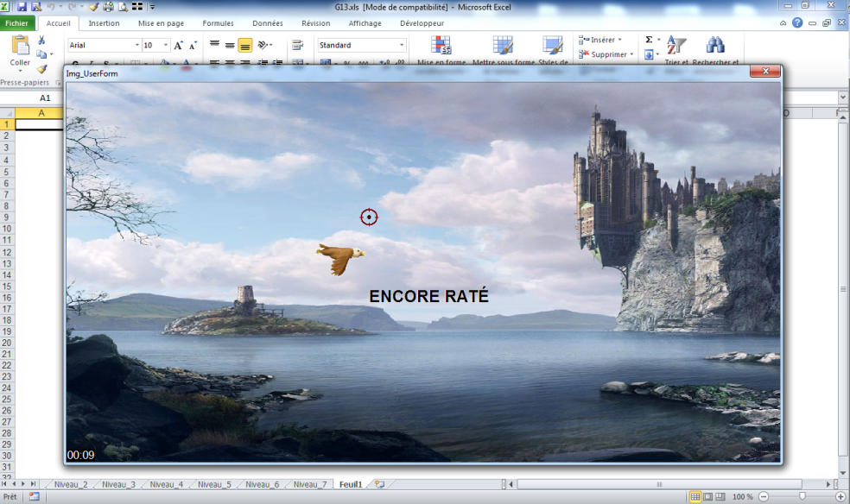Switch to the Niveau_5 sheet tab

(x=215, y=485)
